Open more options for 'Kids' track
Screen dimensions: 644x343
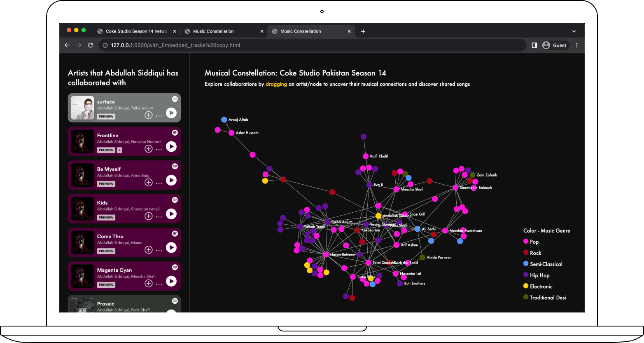click(x=159, y=217)
